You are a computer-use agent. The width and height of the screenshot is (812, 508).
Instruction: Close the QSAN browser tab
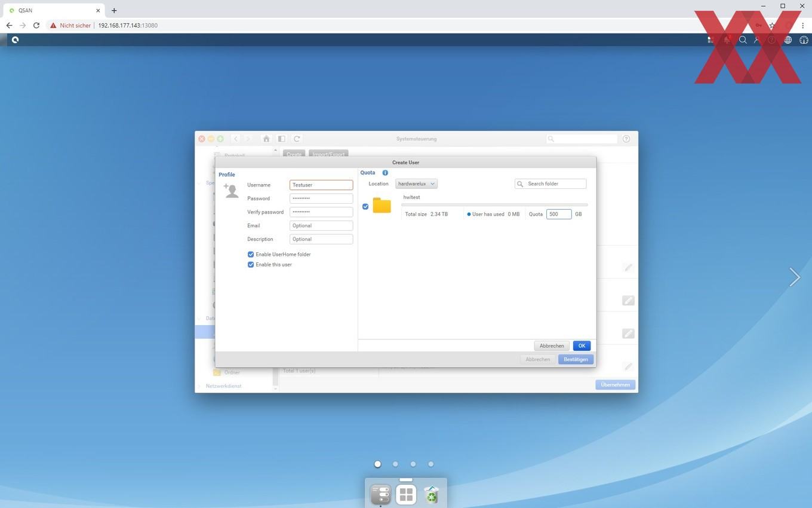click(x=98, y=10)
